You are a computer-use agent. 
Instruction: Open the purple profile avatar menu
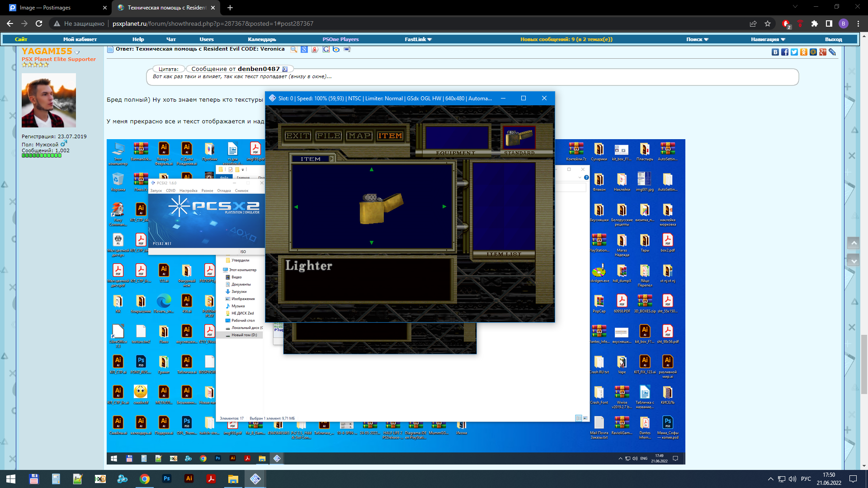pyautogui.click(x=844, y=23)
